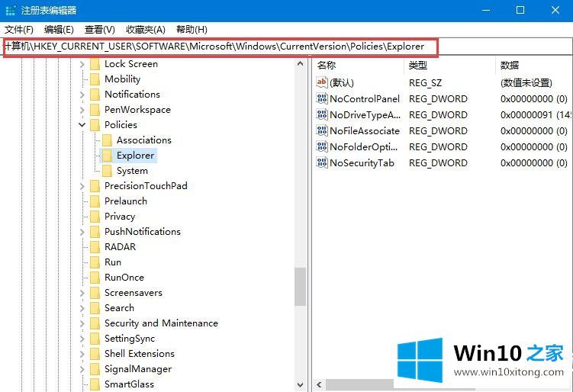Open the 收藏夹(A) menu

[145, 30]
